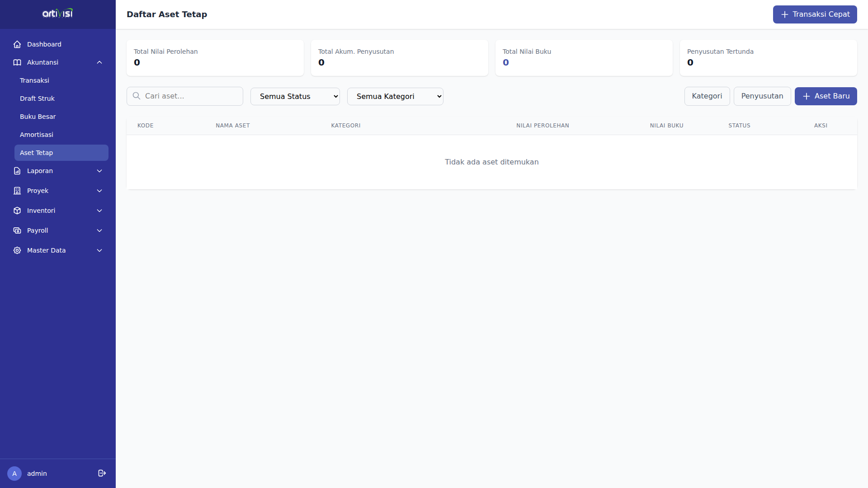Click the Inventori box icon
Viewport: 868px width, 488px height.
(x=17, y=211)
